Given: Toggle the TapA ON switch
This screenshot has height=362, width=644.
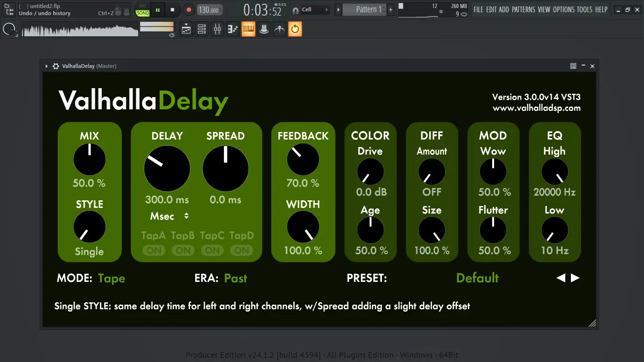Looking at the screenshot, I should tap(153, 250).
